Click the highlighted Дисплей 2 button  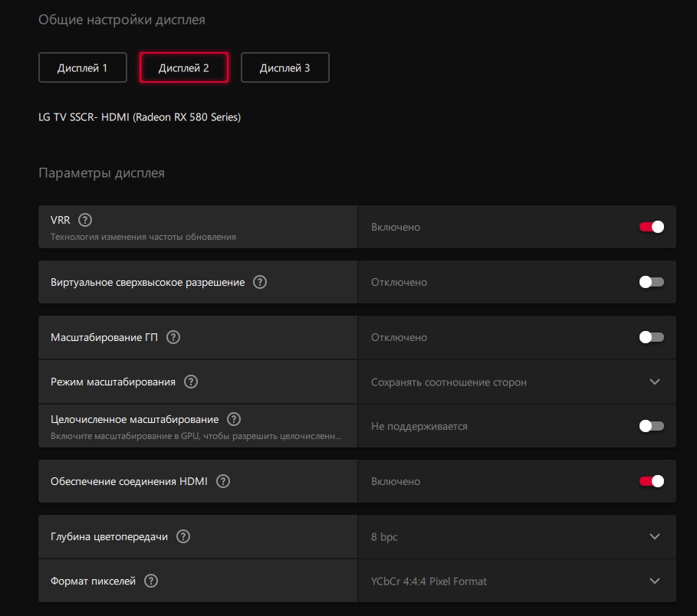(183, 67)
